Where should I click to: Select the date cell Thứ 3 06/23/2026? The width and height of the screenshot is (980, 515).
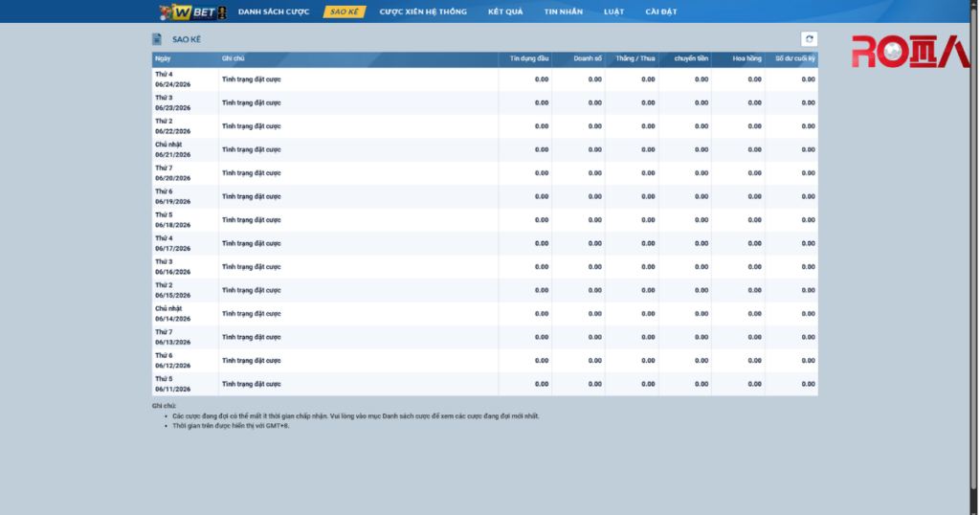pos(185,103)
